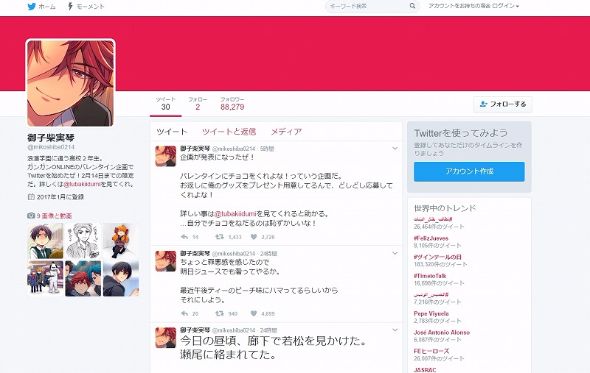
Task: Click calendar icon beside 2017年1月に登録
Action: click(31, 197)
